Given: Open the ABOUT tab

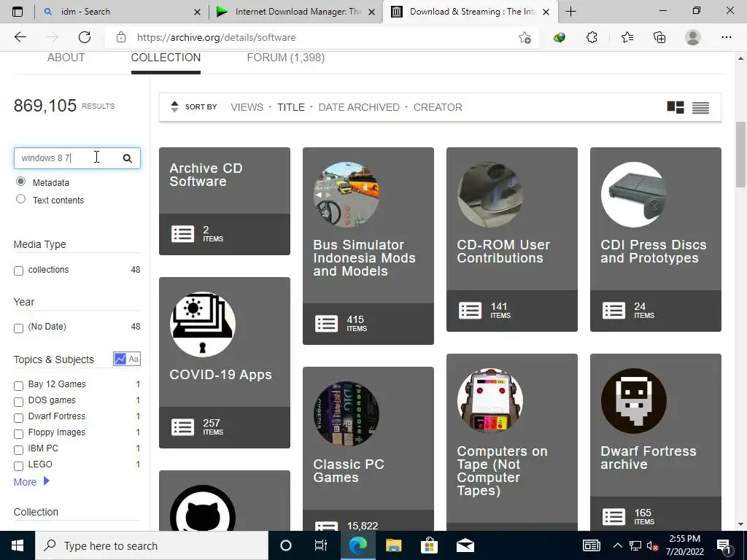Looking at the screenshot, I should click(x=66, y=58).
